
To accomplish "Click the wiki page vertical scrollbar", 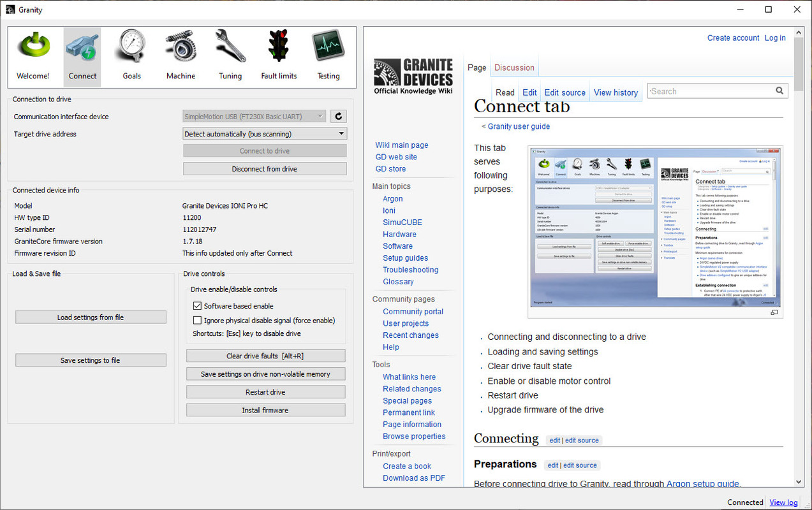I will pyautogui.click(x=799, y=257).
